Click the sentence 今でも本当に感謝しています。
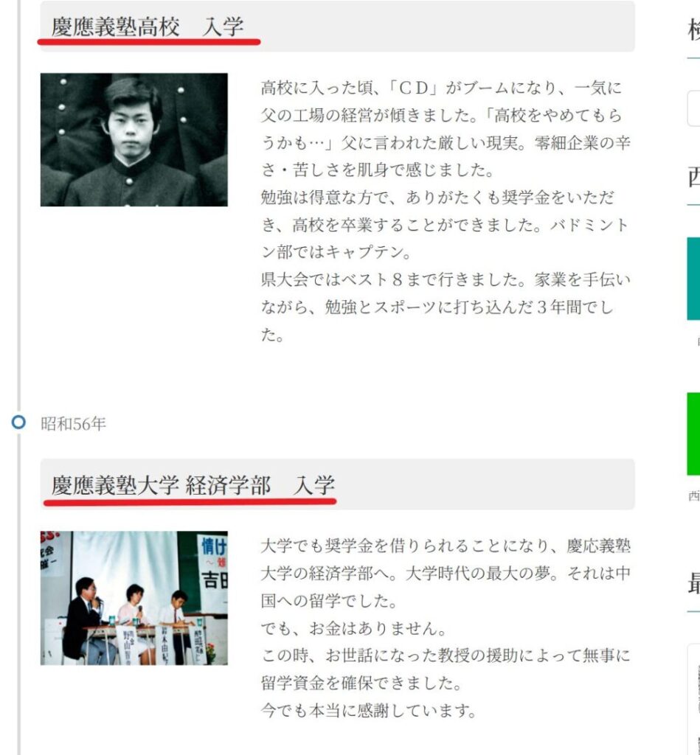700x755 pixels. [369, 711]
